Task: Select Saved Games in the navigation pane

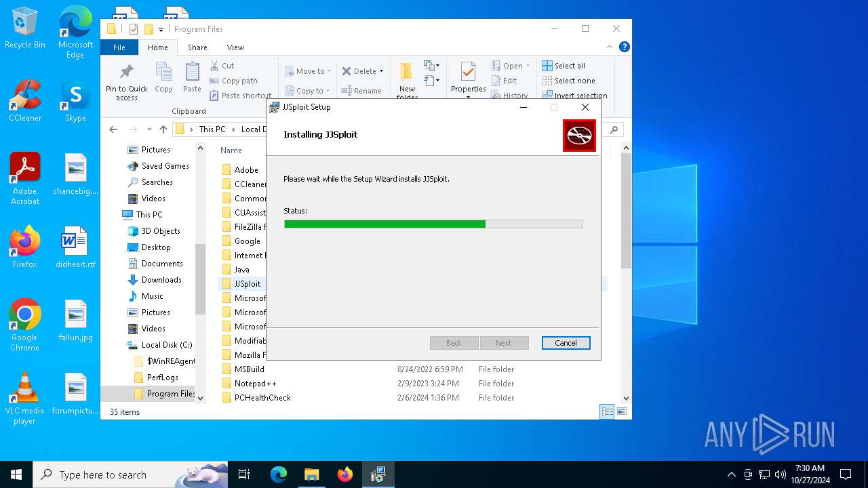Action: pos(165,166)
